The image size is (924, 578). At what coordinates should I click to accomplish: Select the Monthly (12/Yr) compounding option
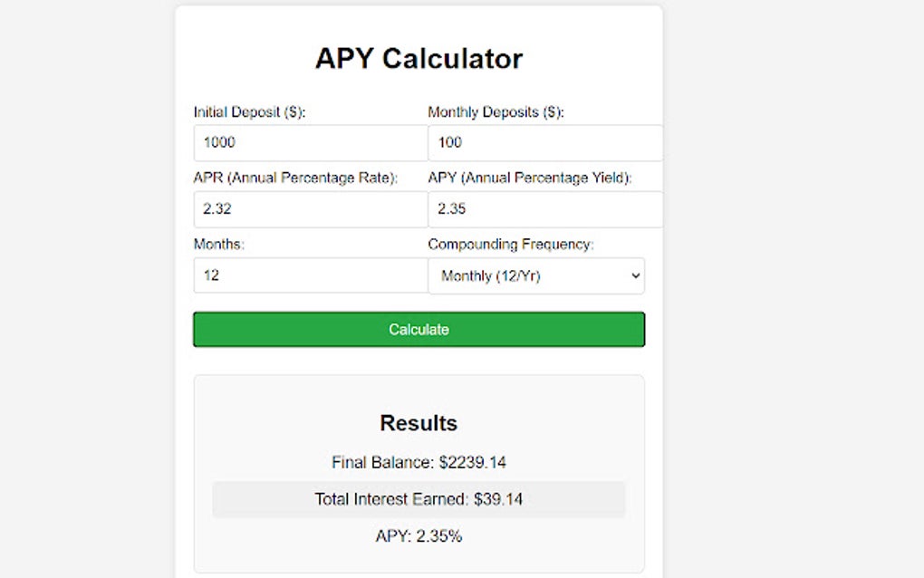coord(536,275)
